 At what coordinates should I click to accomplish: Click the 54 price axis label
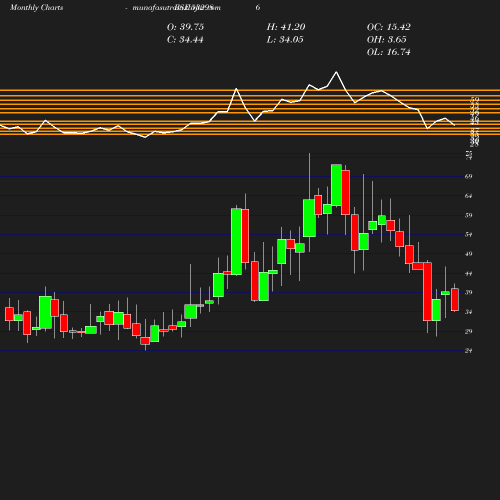468,235
